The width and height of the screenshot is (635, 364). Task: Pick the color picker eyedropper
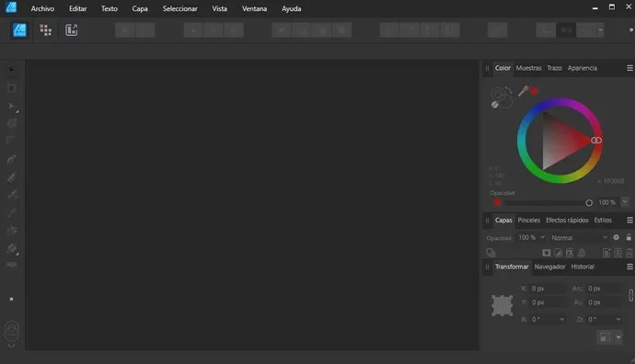point(524,91)
